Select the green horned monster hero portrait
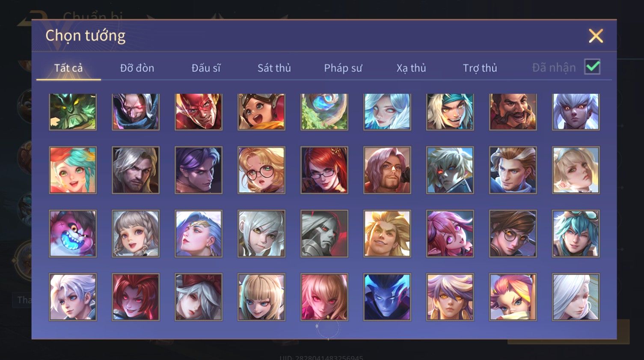The height and width of the screenshot is (360, 644). [73, 112]
